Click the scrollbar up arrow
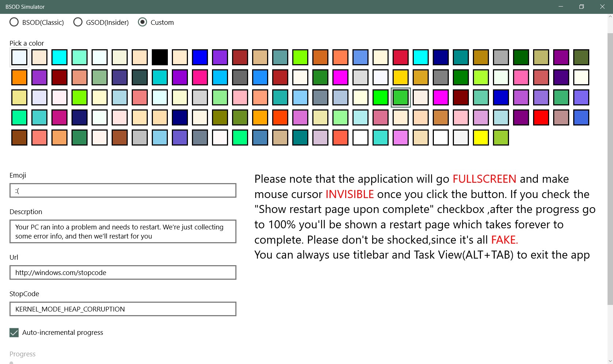Screen dimensions: 613x364 coord(610,17)
